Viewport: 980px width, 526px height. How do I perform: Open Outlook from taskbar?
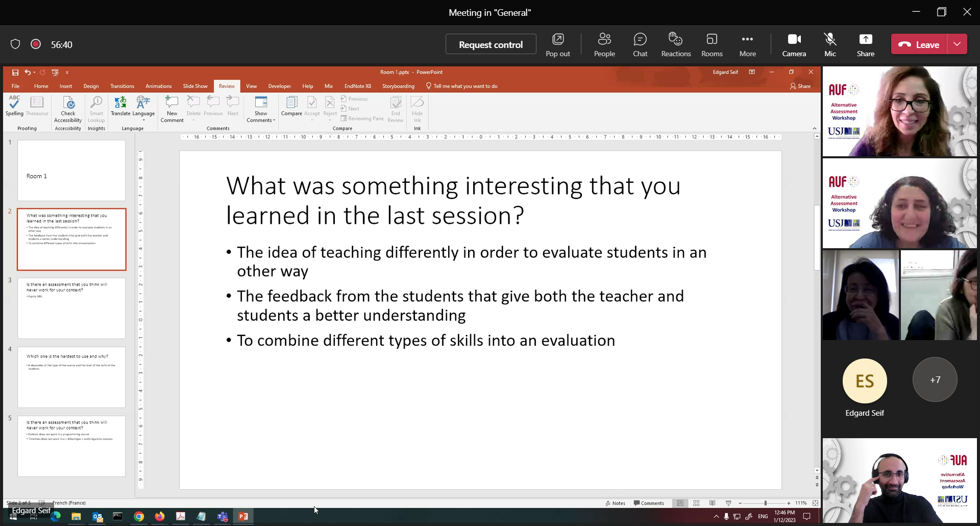(97, 516)
